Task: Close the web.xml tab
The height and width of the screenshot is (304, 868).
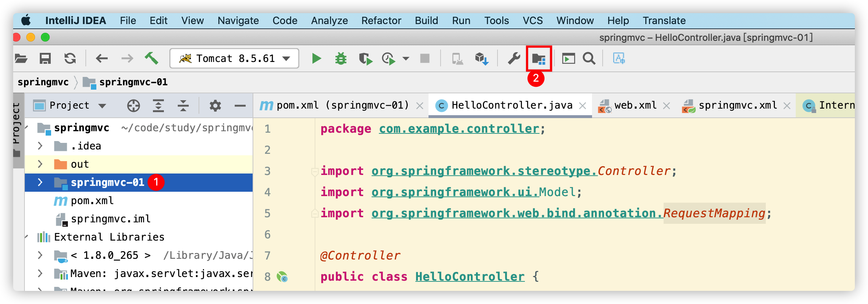Action: pos(667,106)
